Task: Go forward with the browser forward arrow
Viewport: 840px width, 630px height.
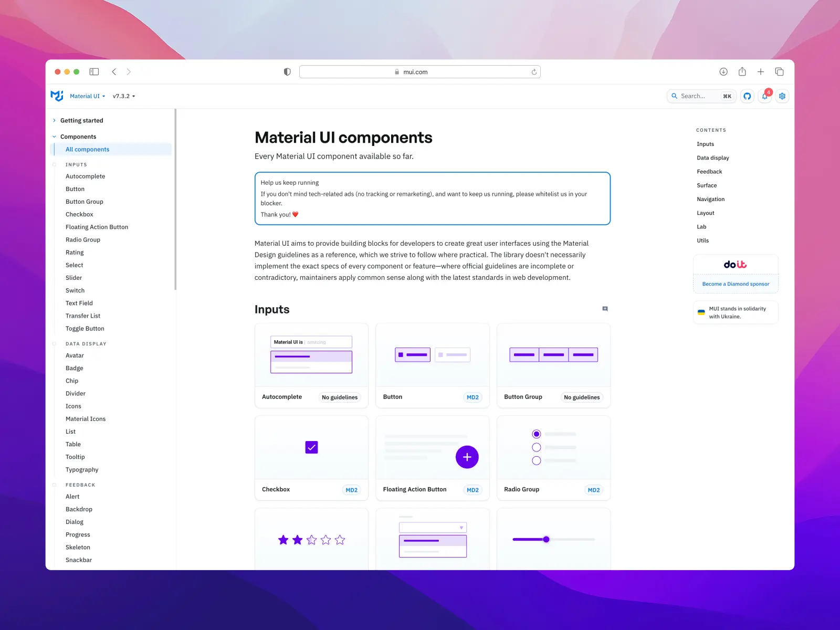Action: [129, 72]
